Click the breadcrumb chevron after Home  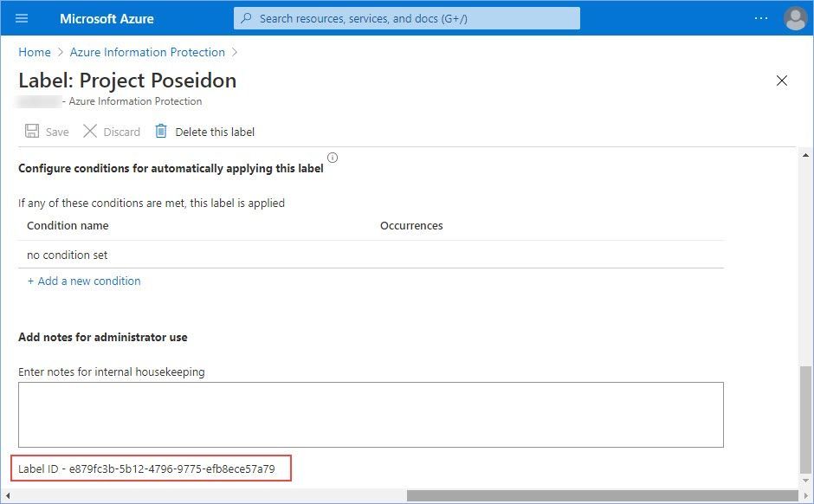[61, 53]
